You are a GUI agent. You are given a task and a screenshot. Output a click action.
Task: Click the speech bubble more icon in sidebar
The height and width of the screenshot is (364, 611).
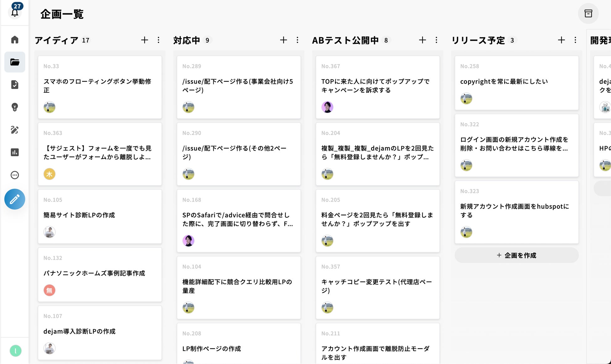pos(15,175)
